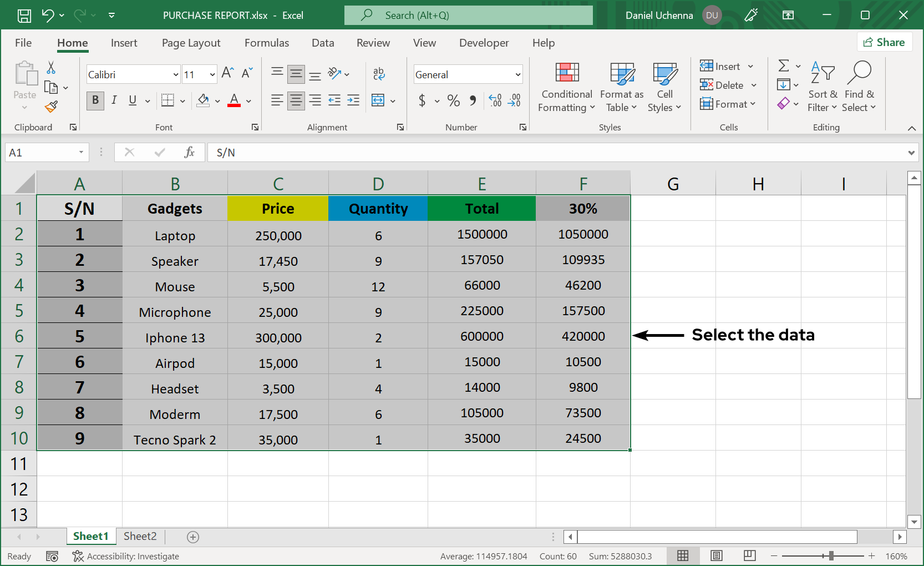The height and width of the screenshot is (566, 924).
Task: Click the Comma Style button
Action: [473, 100]
